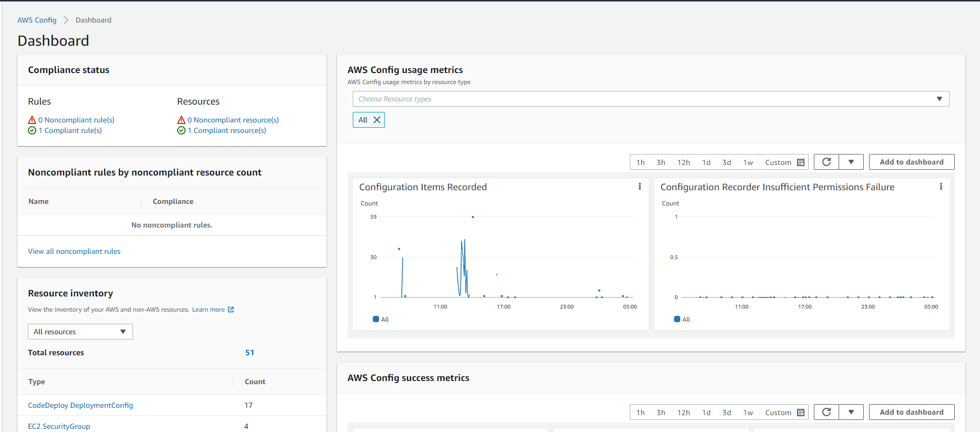Toggle All legend in Configuration Items Recorded
Viewport: 980px width, 432px height.
[381, 319]
